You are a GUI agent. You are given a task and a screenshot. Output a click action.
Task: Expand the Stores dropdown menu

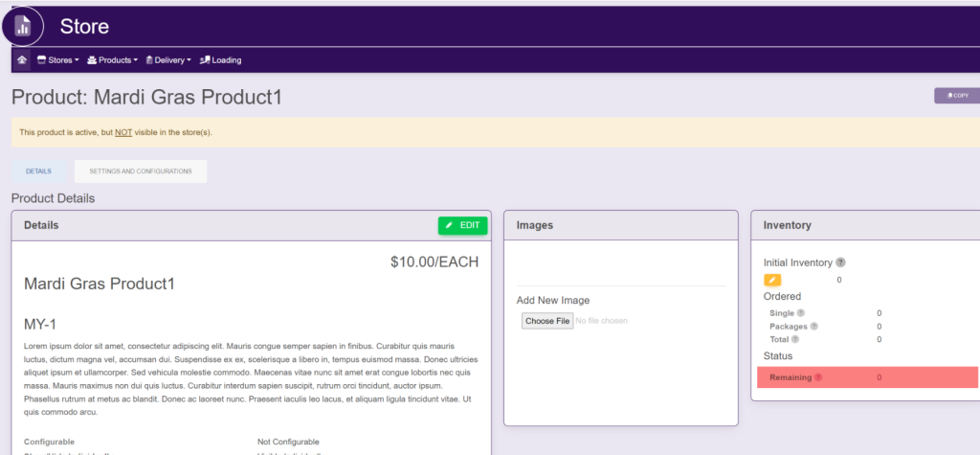[57, 59]
